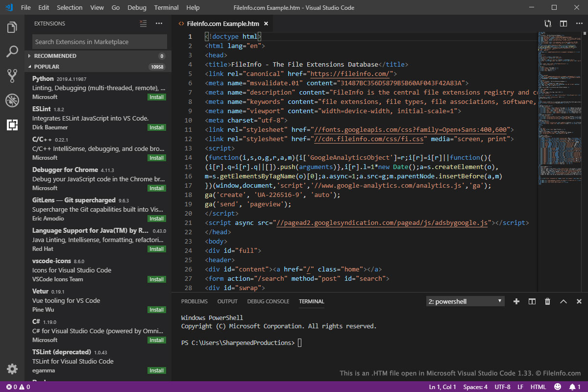Install the Python extension
The width and height of the screenshot is (588, 392).
[157, 97]
